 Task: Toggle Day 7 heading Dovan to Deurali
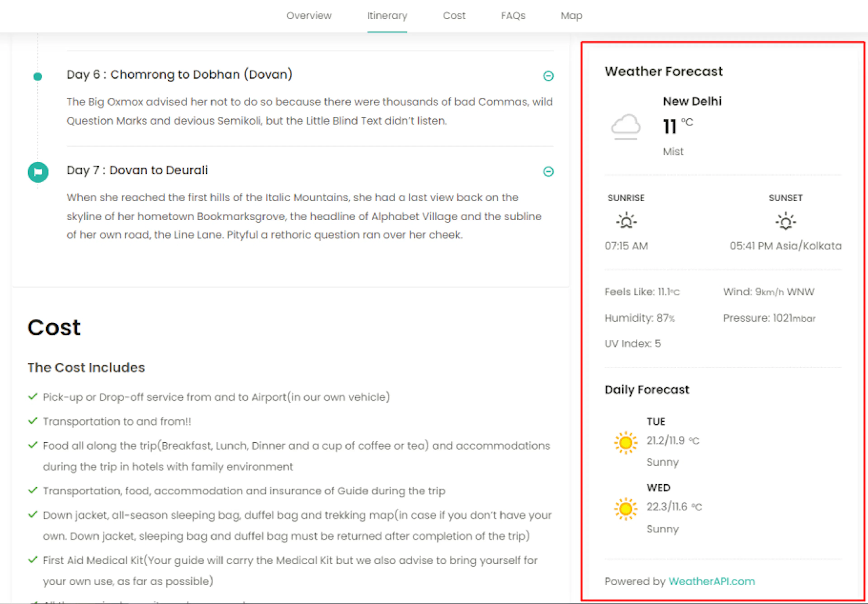[137, 170]
